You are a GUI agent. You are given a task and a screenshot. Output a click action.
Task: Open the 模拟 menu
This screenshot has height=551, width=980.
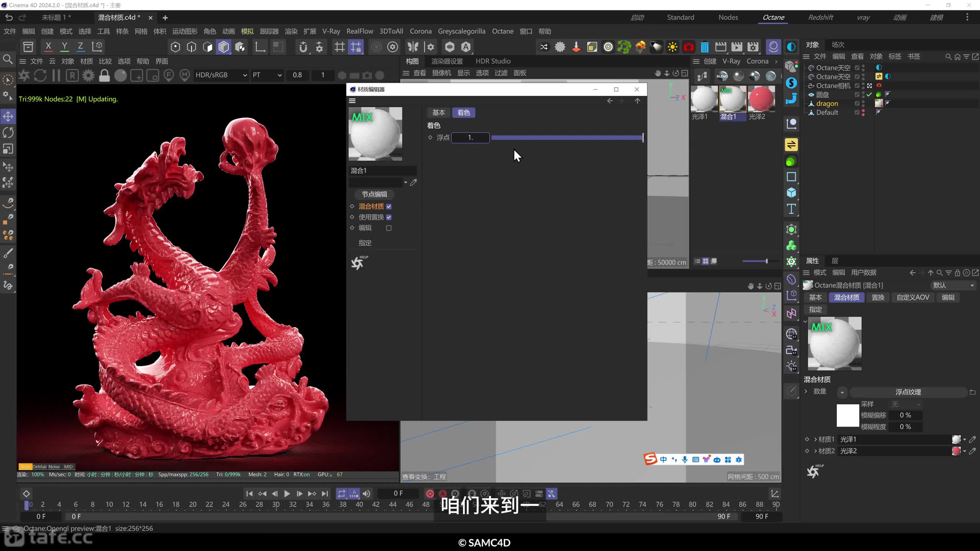tap(247, 31)
